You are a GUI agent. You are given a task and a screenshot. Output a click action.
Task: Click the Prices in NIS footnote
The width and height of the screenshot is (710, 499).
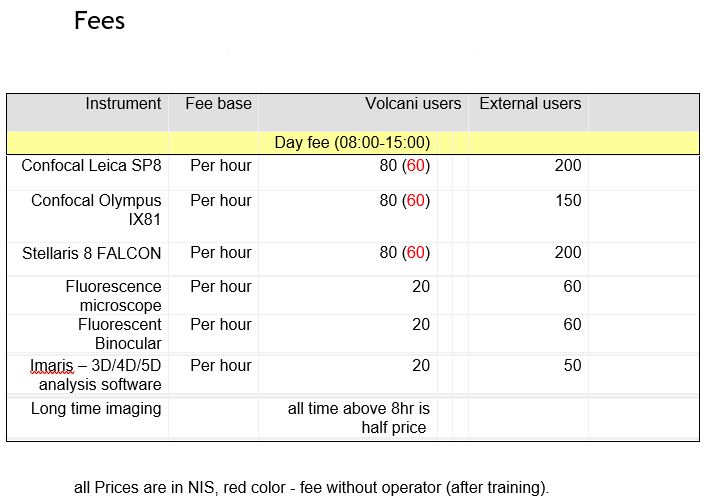click(311, 488)
